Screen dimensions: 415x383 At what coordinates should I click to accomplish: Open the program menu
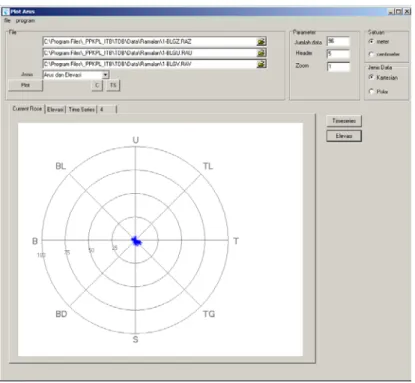pyautogui.click(x=25, y=21)
